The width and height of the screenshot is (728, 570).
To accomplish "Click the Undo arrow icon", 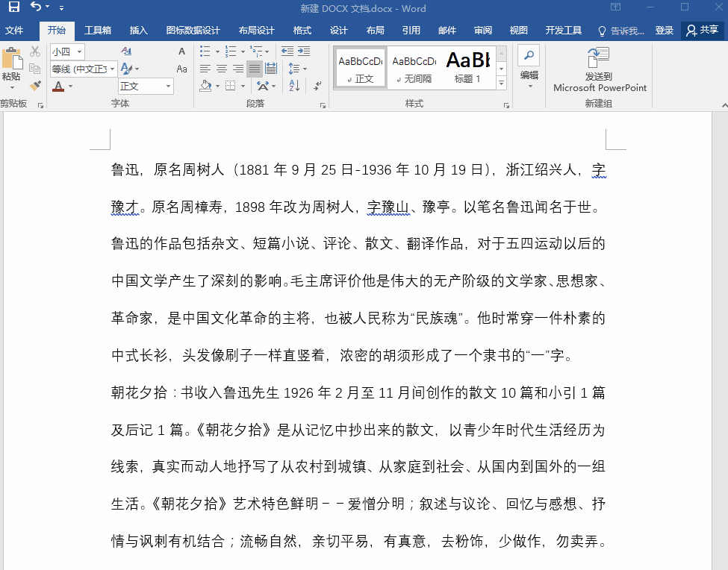I will [x=36, y=7].
